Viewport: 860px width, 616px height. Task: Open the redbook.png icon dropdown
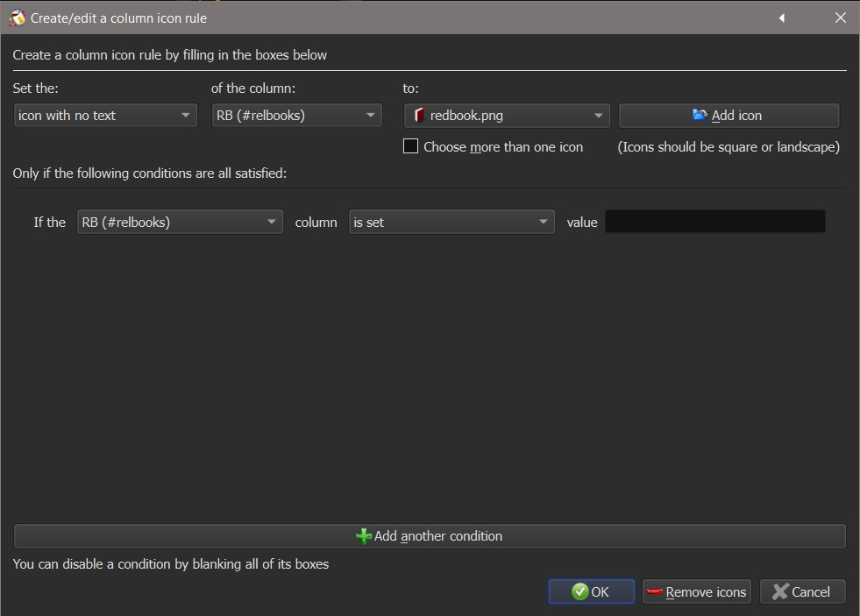(507, 115)
